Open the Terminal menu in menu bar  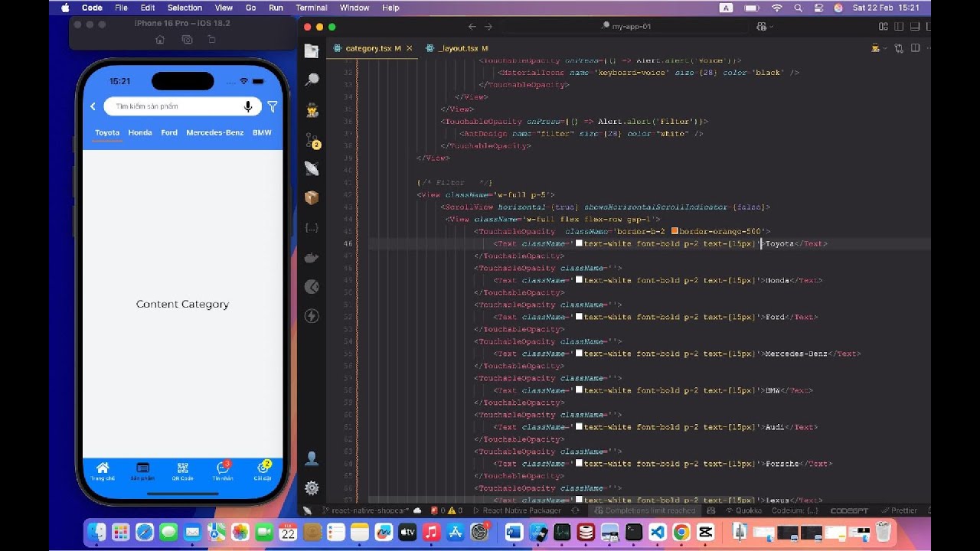(x=312, y=8)
